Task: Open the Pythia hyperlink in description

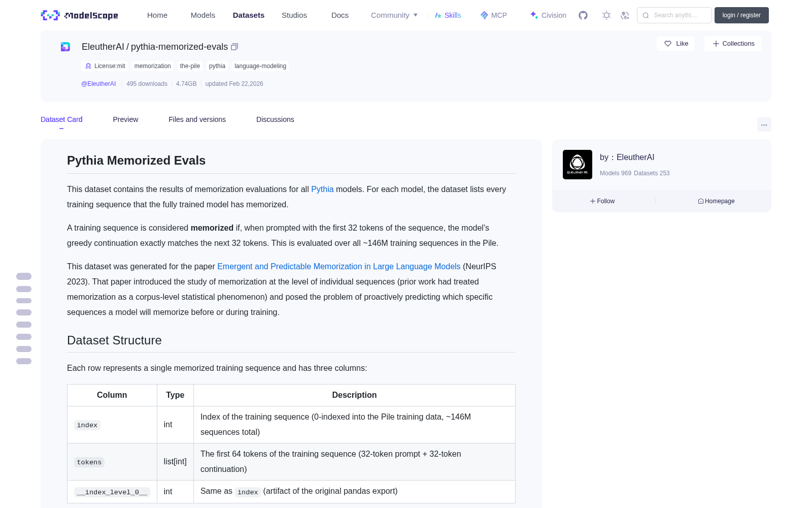Action: [x=322, y=189]
